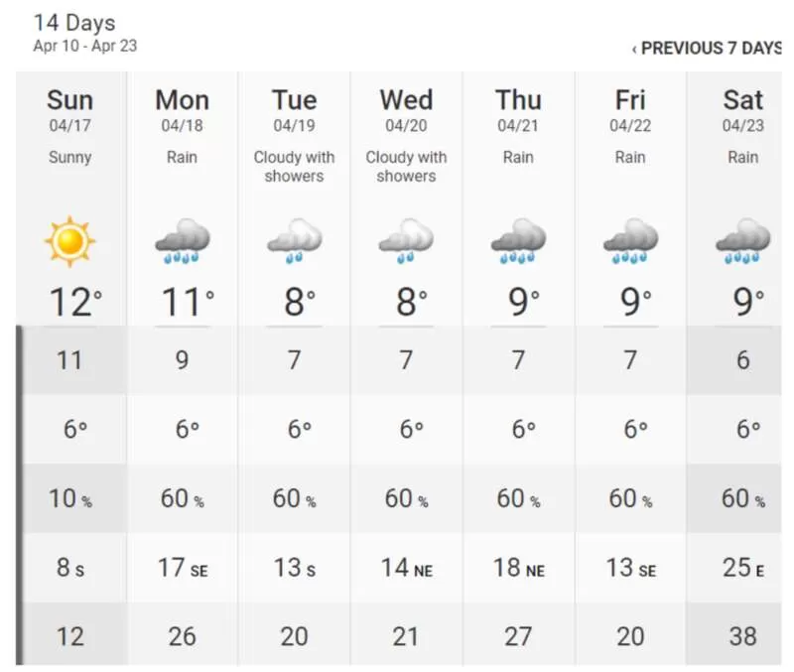Image resolution: width=794 pixels, height=672 pixels.
Task: Click Wednesday's cloudy with showers icon
Action: click(x=406, y=241)
